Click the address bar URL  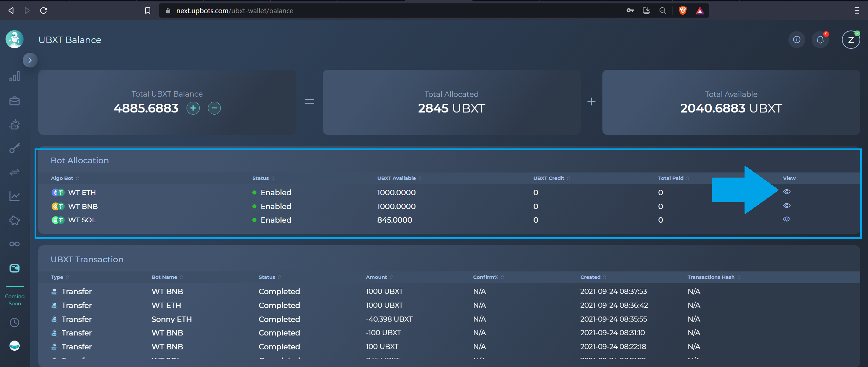point(235,11)
